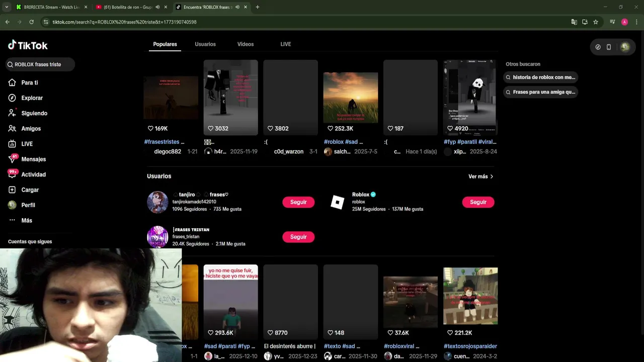Open Siguiendo in the sidebar

34,113
